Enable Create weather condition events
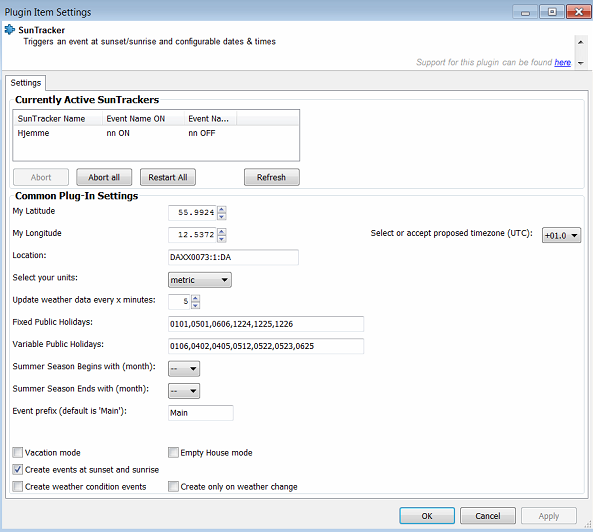Image resolution: width=593 pixels, height=532 pixels. click(17, 486)
